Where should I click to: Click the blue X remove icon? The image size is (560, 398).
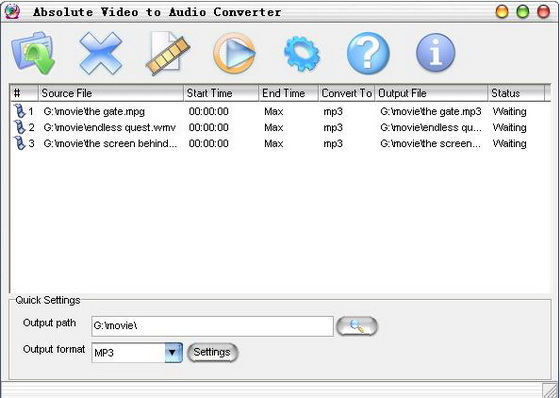pos(101,53)
